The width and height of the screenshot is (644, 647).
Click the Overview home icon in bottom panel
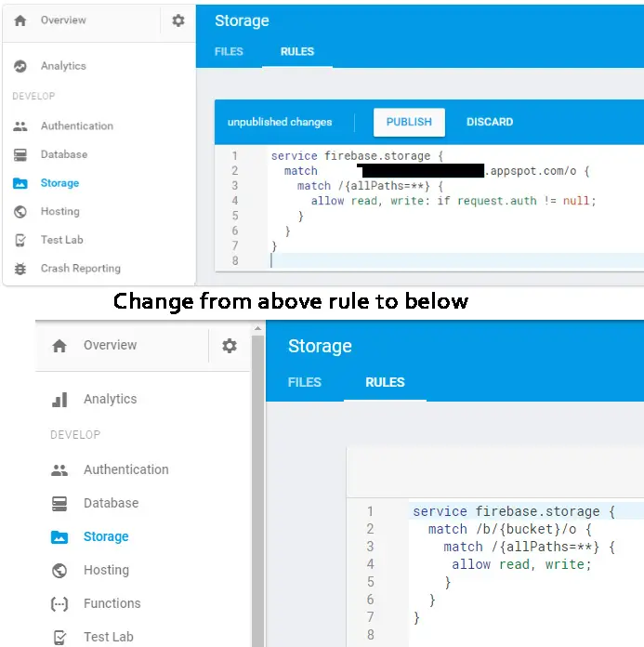(59, 346)
